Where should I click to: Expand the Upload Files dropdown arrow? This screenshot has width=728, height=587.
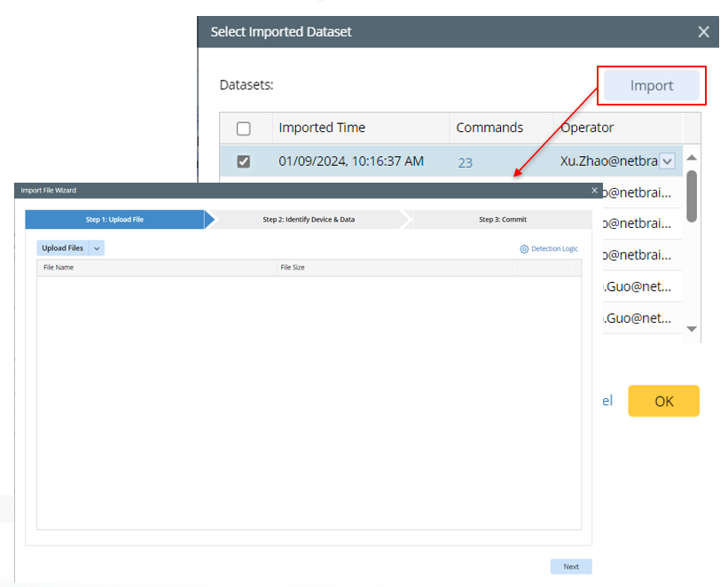pyautogui.click(x=97, y=248)
